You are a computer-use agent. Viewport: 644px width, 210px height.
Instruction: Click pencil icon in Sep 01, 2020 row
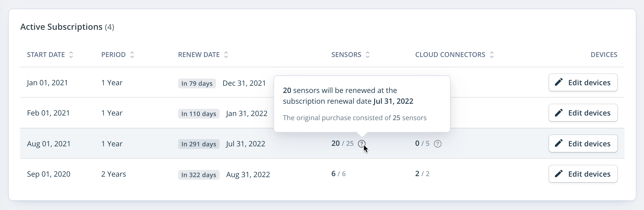pyautogui.click(x=559, y=174)
